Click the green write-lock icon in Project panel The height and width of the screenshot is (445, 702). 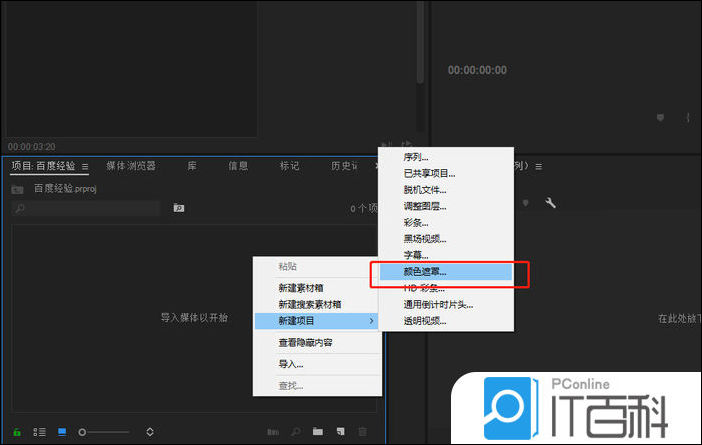17,432
